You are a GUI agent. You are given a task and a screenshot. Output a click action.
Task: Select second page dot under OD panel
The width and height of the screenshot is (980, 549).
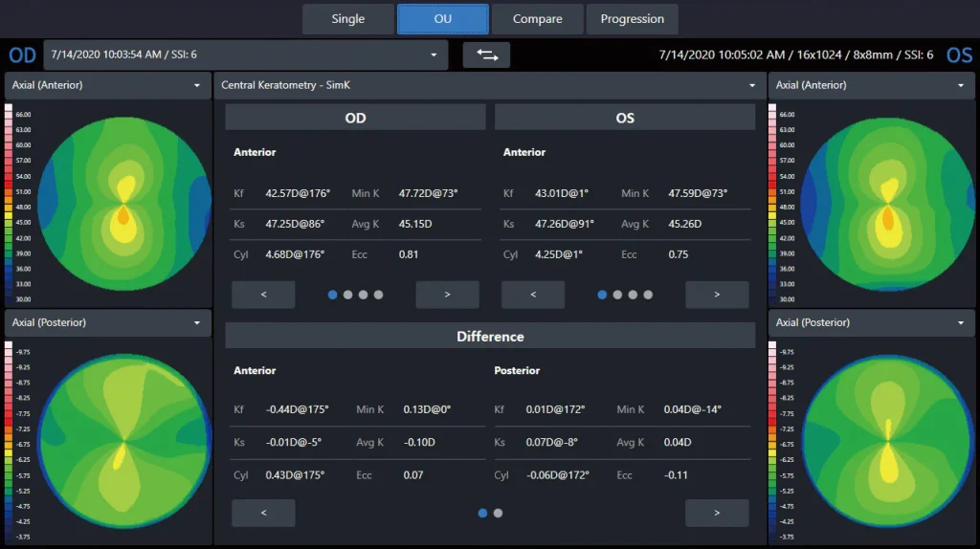pos(347,295)
